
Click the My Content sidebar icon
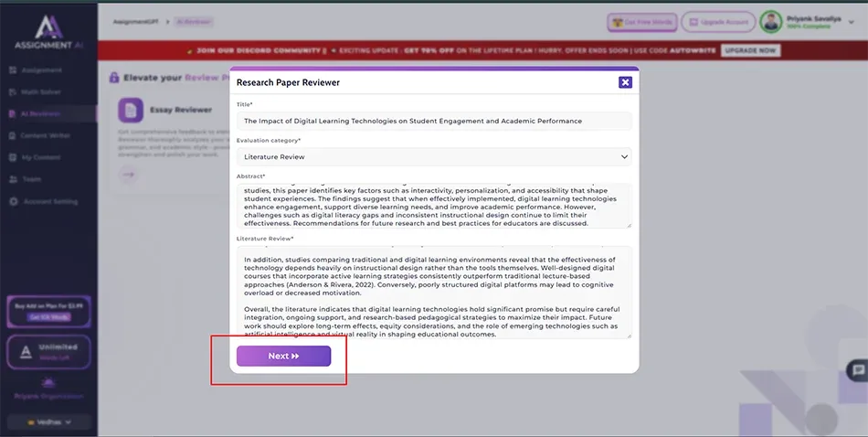(13, 158)
